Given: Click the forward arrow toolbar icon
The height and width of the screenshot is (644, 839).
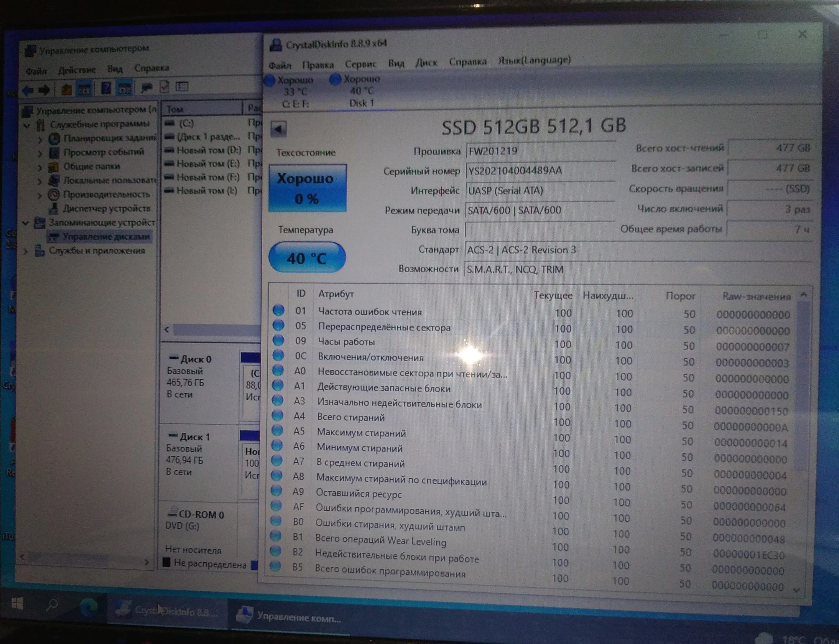Looking at the screenshot, I should (x=44, y=90).
